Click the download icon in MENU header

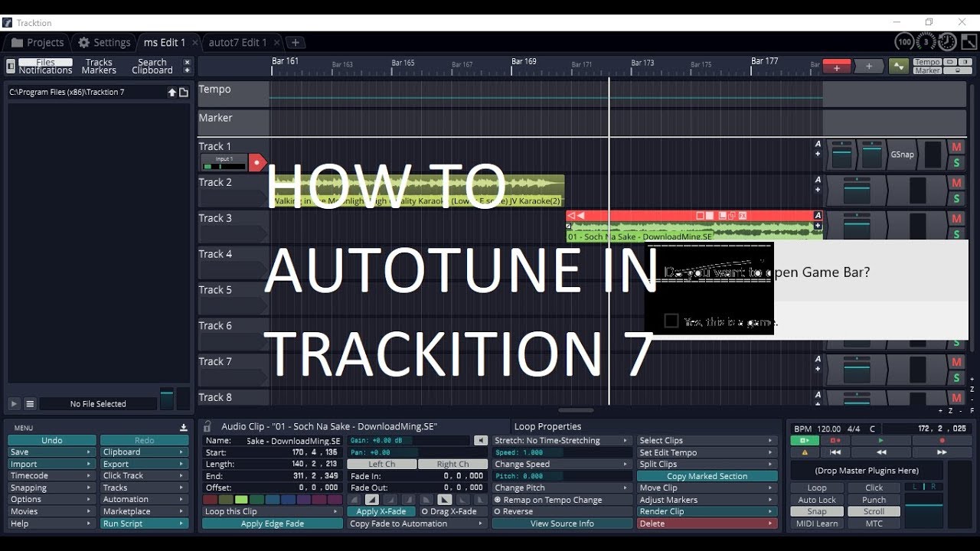183,428
